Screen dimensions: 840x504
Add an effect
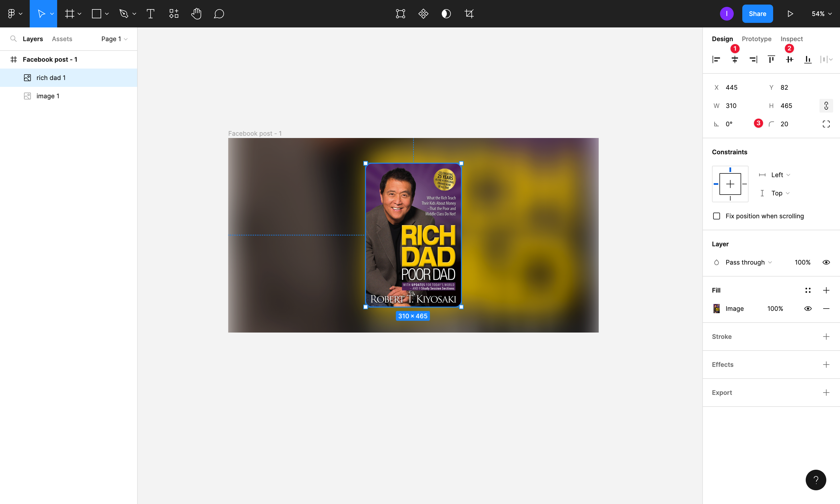pyautogui.click(x=826, y=365)
